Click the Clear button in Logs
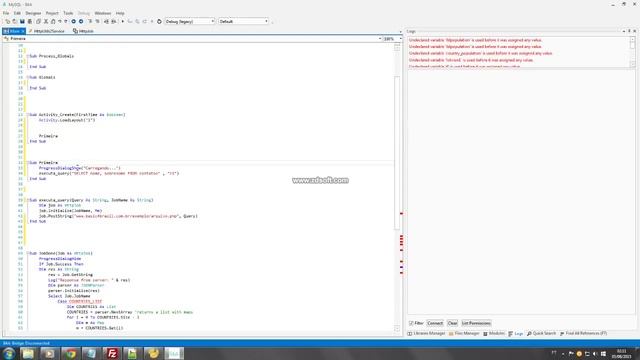The width and height of the screenshot is (640, 360). tap(452, 323)
